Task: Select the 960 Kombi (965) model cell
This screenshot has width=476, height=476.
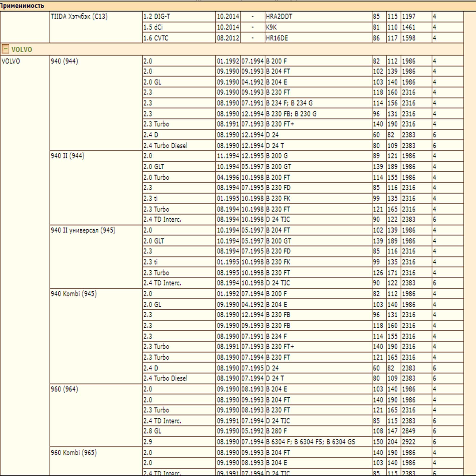Action: (x=96, y=462)
